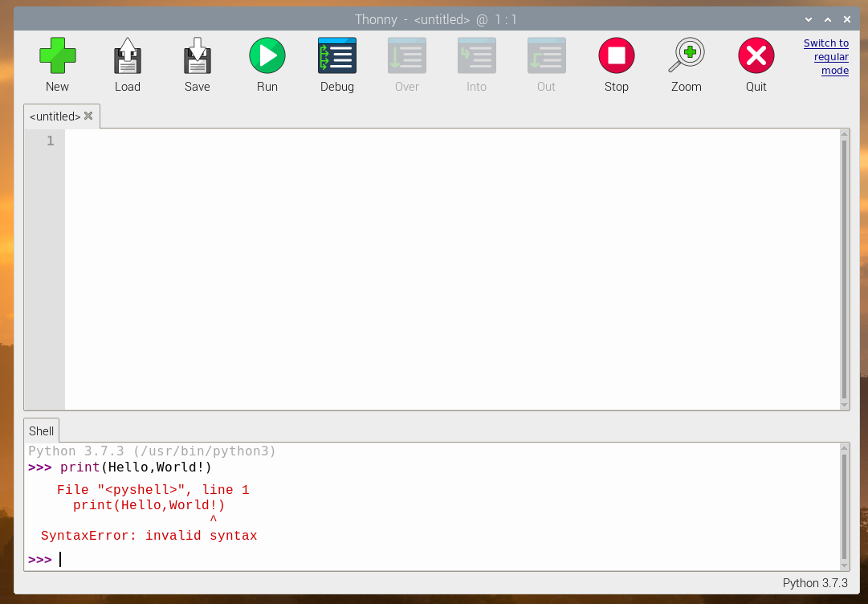The width and height of the screenshot is (868, 604).
Task: Run the current script
Action: pos(267,56)
